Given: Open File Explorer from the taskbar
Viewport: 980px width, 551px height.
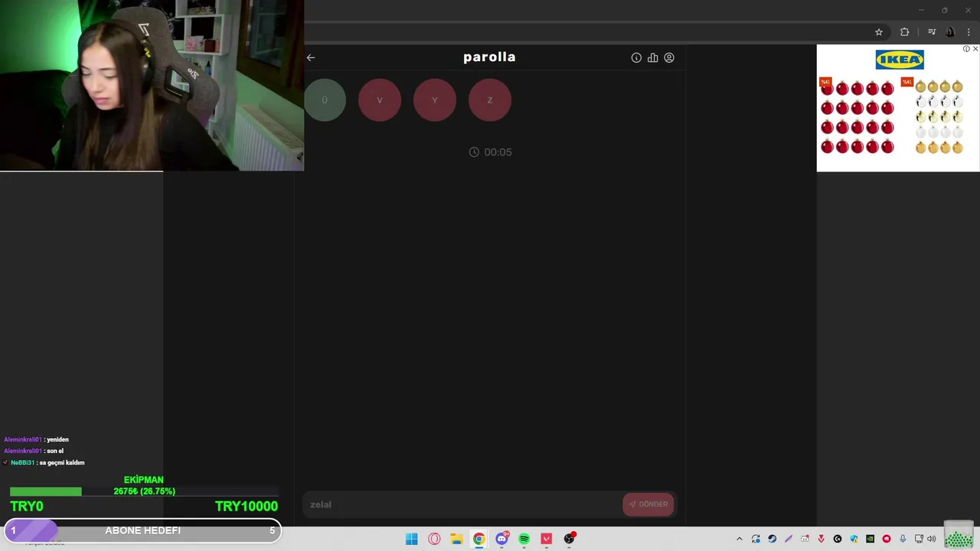Looking at the screenshot, I should (x=456, y=539).
